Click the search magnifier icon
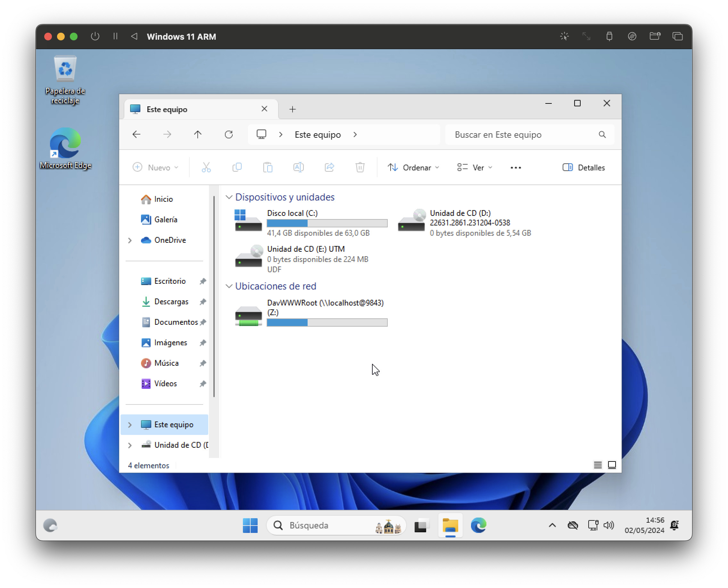The image size is (728, 588). click(602, 135)
